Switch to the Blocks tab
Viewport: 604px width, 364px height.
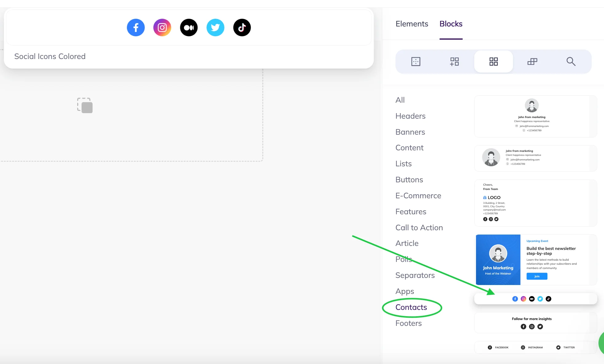click(451, 24)
